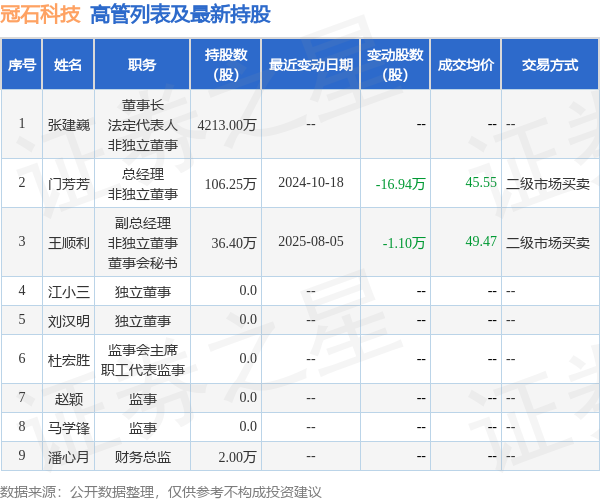
Task: Click 二级市场买卖 in 门芳芳's row
Action: (x=548, y=184)
